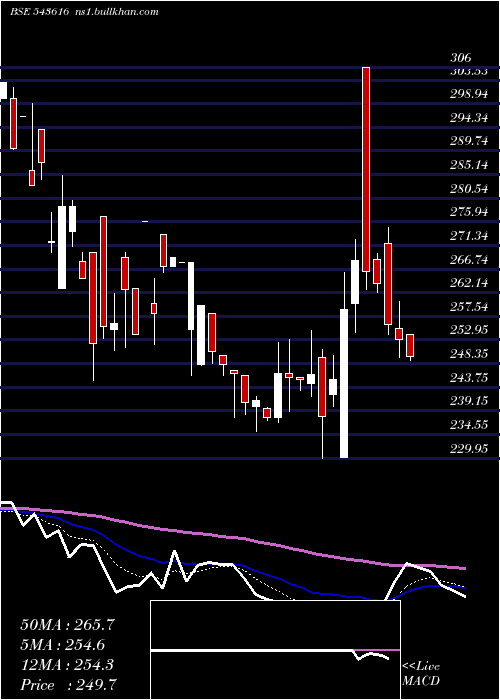This screenshot has height=700, width=500.
Task: Click the 306 price axis label
Action: point(460,58)
